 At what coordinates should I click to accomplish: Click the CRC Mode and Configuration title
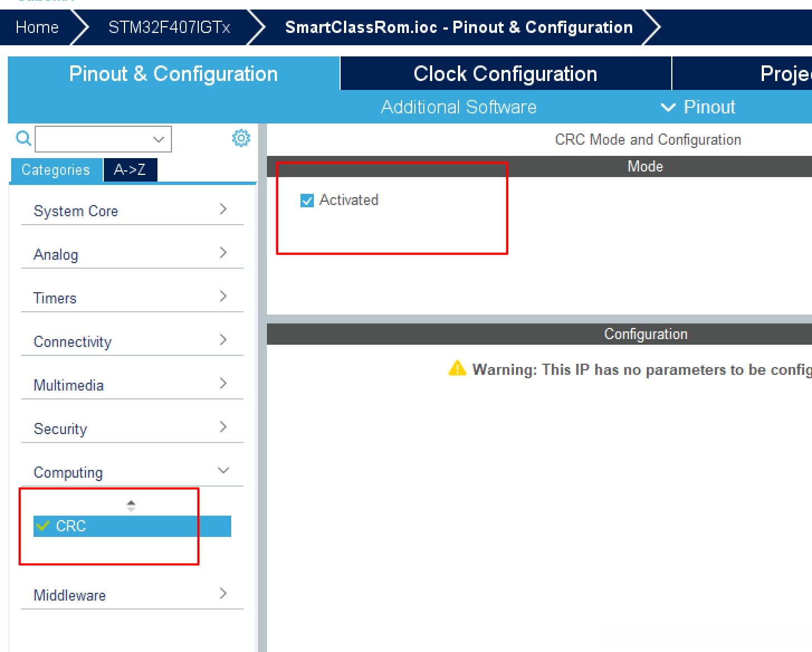(648, 140)
